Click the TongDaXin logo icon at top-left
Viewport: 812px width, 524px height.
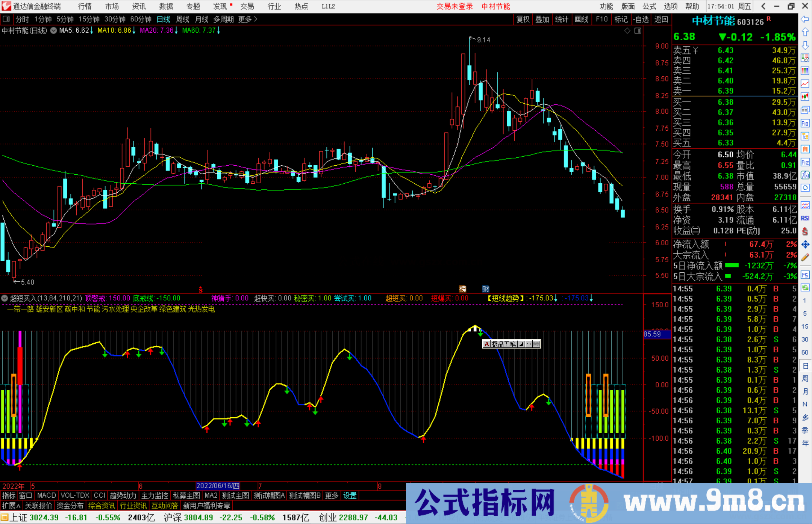point(6,6)
